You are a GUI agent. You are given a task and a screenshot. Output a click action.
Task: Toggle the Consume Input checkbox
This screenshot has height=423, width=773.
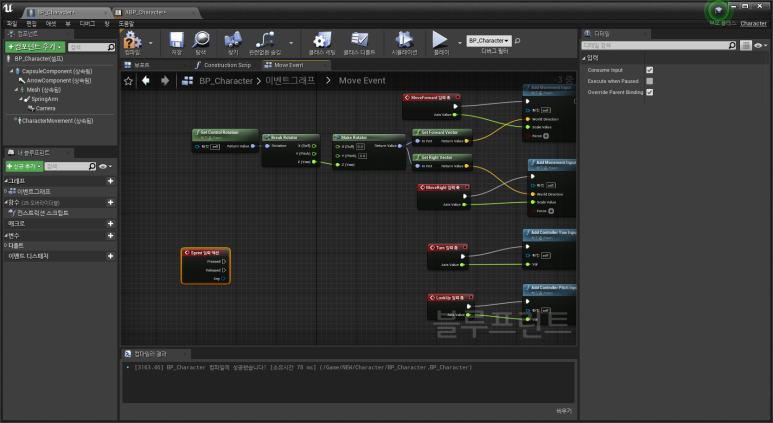649,70
